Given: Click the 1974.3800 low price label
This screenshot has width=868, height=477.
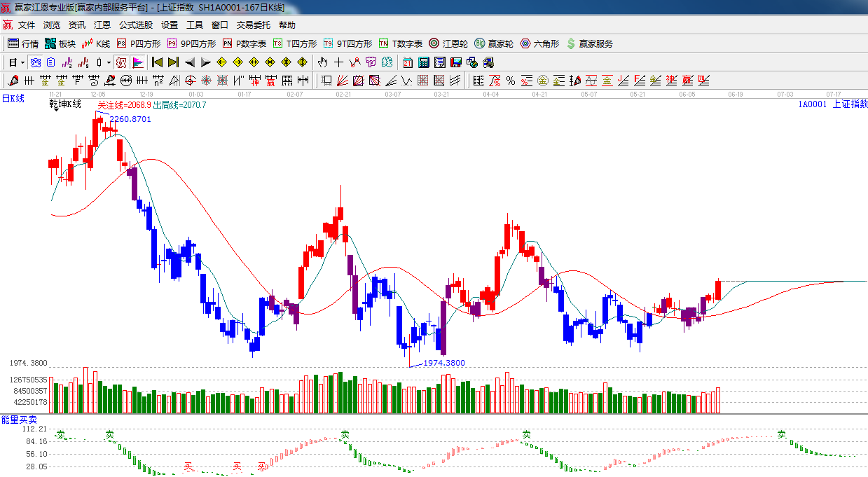Looking at the screenshot, I should 444,363.
